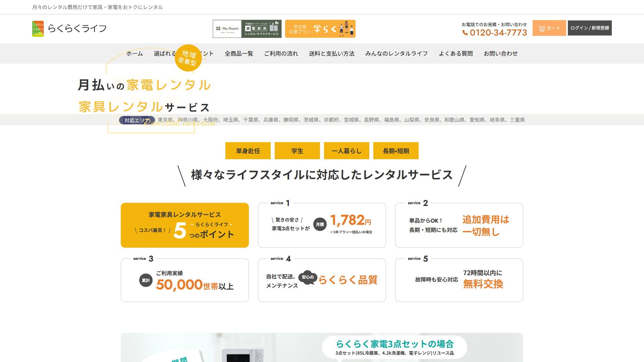Select the 一人暮らし option
Viewport: 644px width, 362px height.
point(346,150)
